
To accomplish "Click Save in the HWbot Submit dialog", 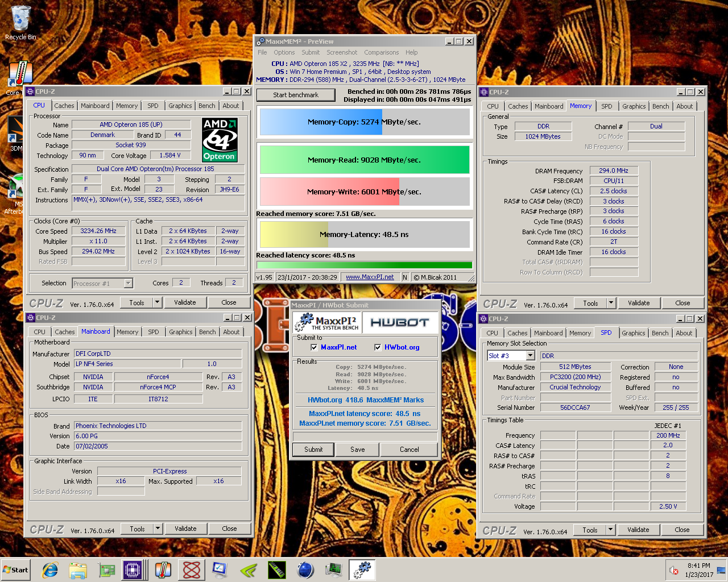I will [358, 450].
